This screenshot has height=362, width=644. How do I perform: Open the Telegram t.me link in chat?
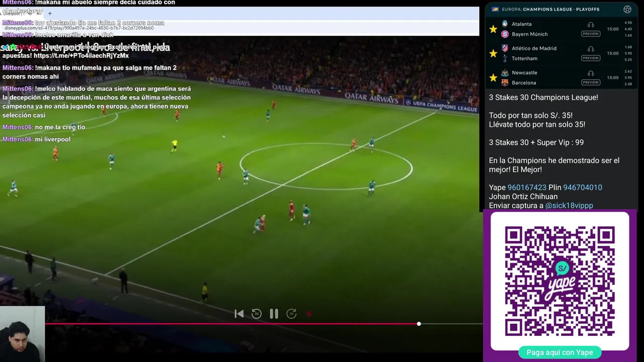tap(81, 56)
